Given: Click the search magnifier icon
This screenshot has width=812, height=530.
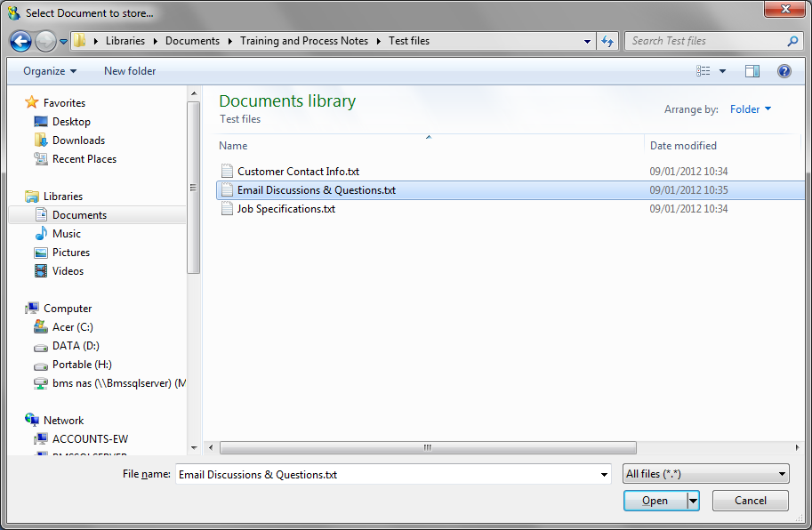Looking at the screenshot, I should pyautogui.click(x=792, y=41).
